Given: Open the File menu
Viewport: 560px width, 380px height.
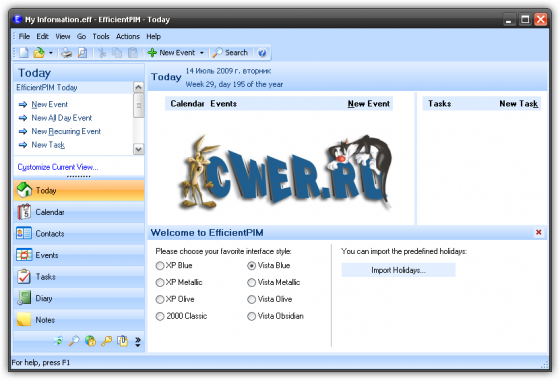Looking at the screenshot, I should [24, 36].
